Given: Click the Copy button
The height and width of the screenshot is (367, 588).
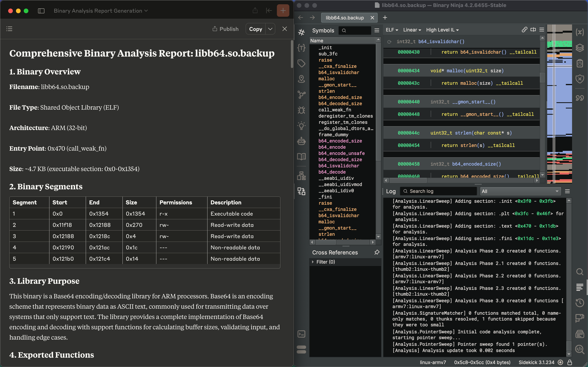Looking at the screenshot, I should click(x=255, y=29).
